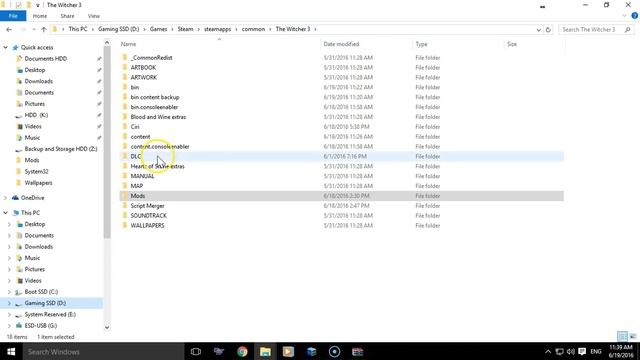Sort by Size column header
640x360 pixels.
(x=512, y=44)
